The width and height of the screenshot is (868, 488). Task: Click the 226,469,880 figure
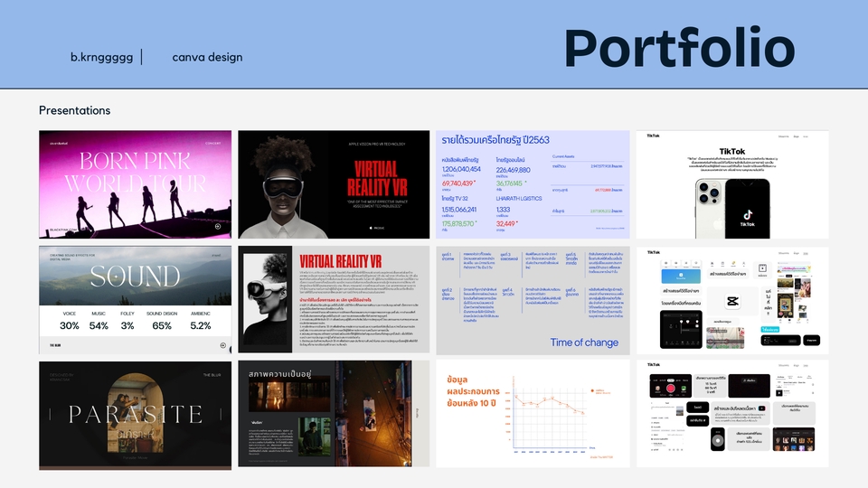tap(514, 170)
